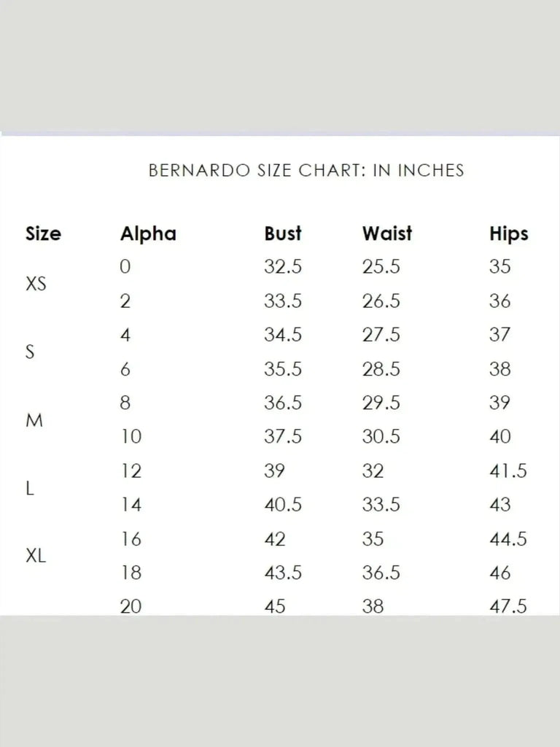
Task: Select the S size label
Action: [x=30, y=352]
